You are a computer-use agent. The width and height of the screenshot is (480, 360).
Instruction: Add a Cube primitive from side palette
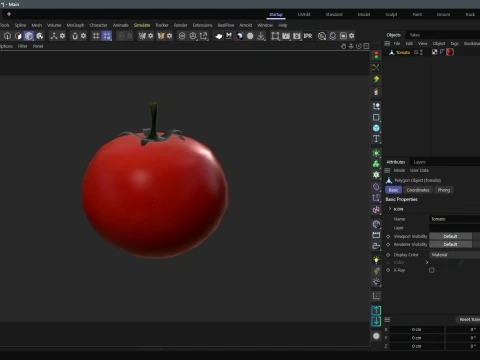tap(376, 128)
